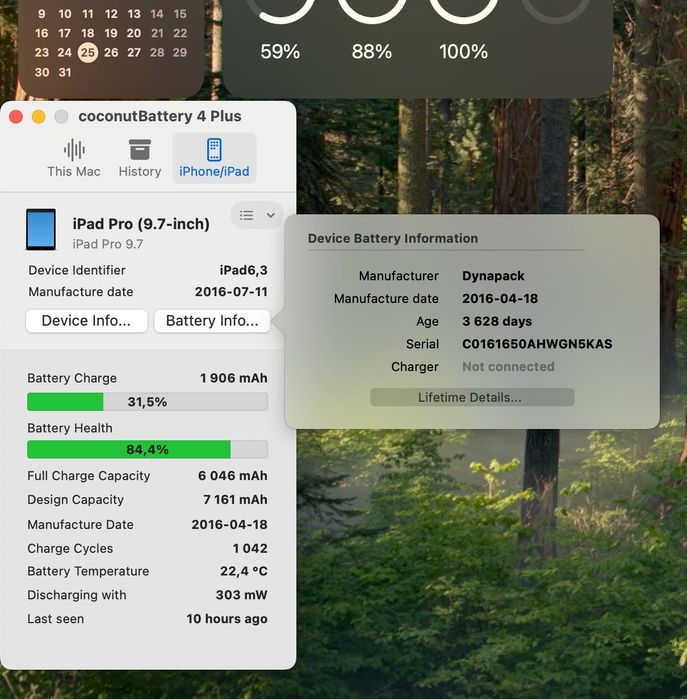Image resolution: width=687 pixels, height=699 pixels.
Task: Click the Battery Health 84,4% progress bar
Action: coord(148,449)
